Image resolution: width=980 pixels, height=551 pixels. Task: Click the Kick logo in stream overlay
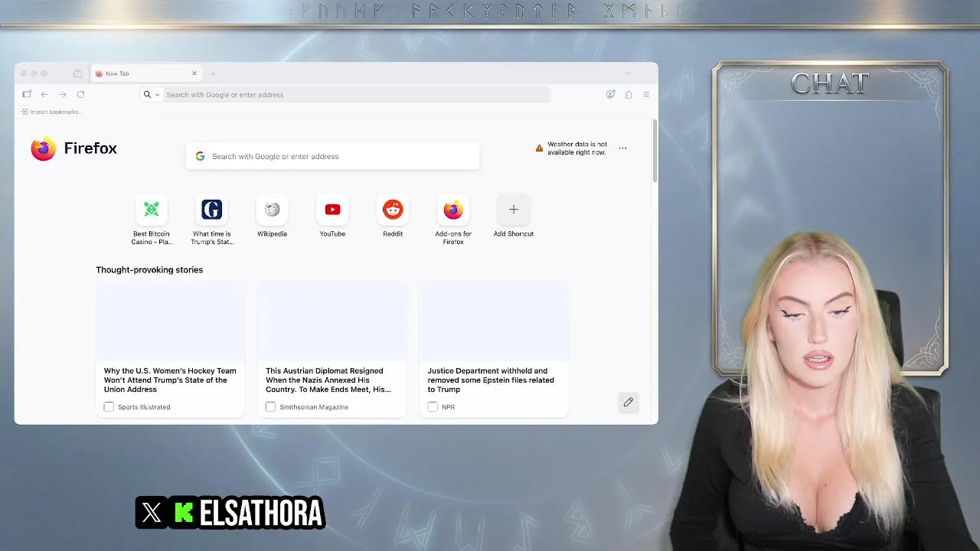(x=184, y=513)
